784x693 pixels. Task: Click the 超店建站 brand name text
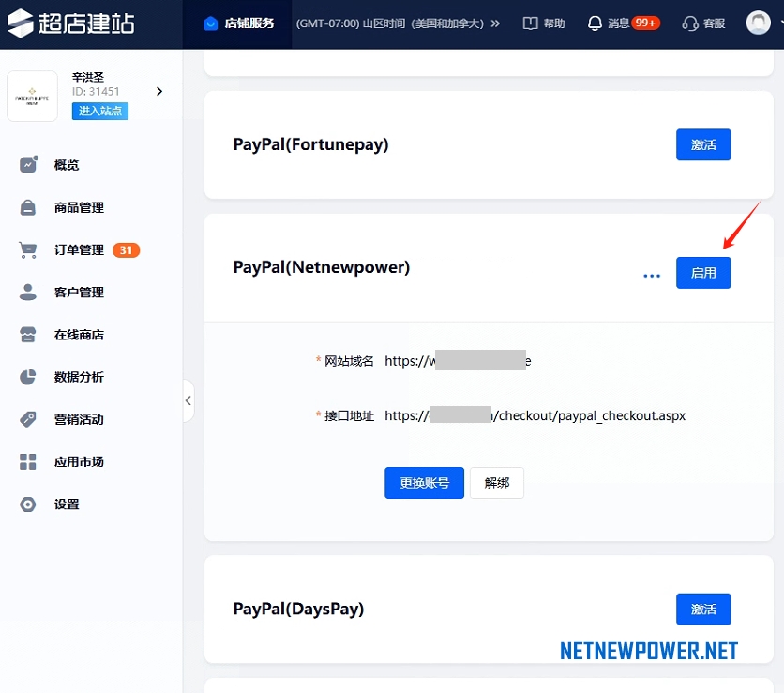(86, 23)
